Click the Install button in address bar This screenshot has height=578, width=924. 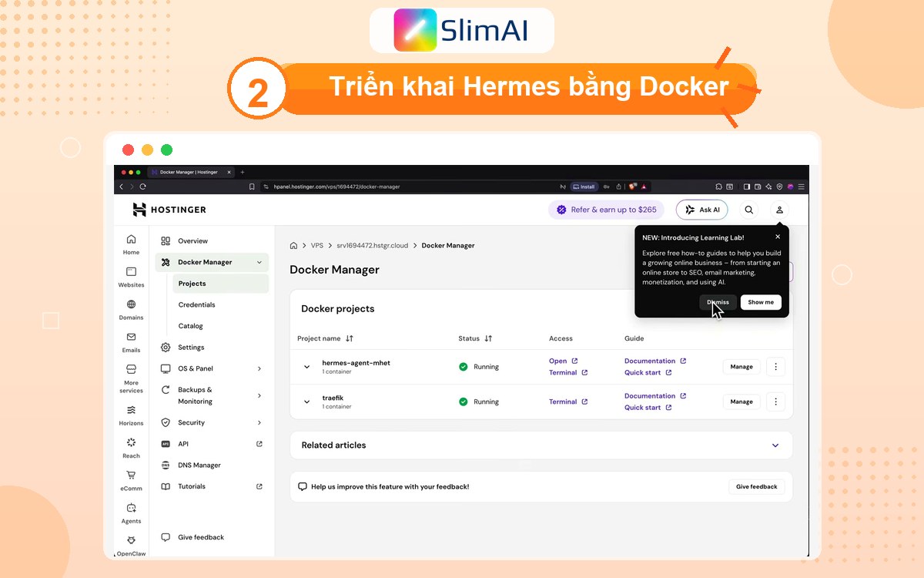tap(584, 187)
